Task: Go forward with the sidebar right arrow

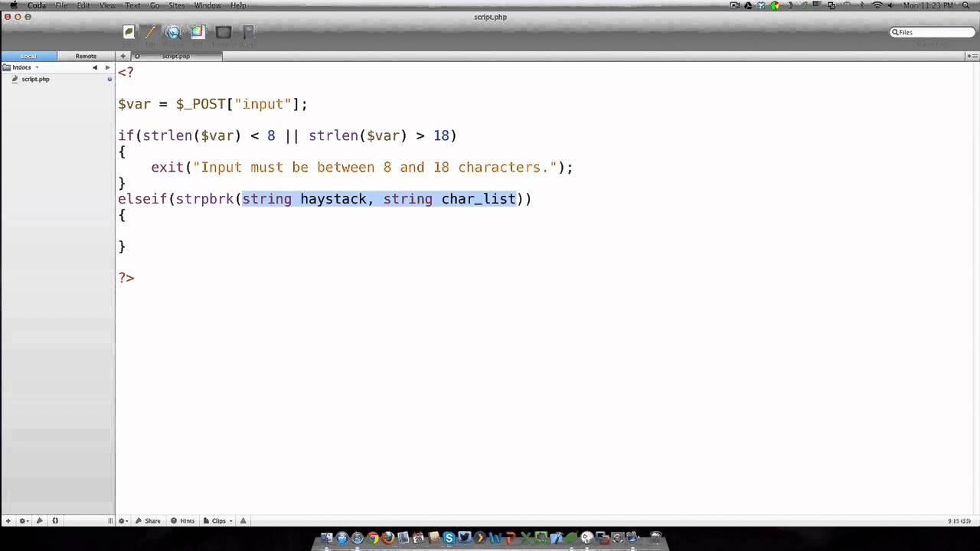Action: pos(108,67)
